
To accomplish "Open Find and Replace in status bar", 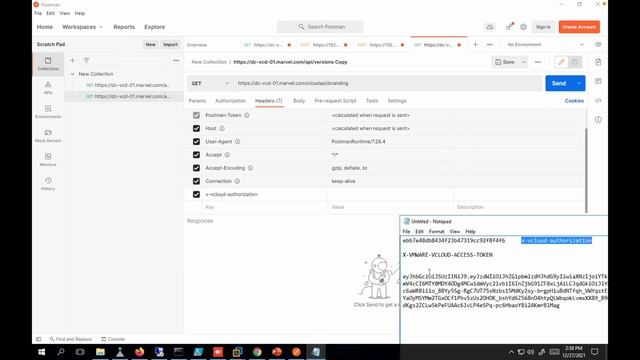I will click(x=71, y=339).
